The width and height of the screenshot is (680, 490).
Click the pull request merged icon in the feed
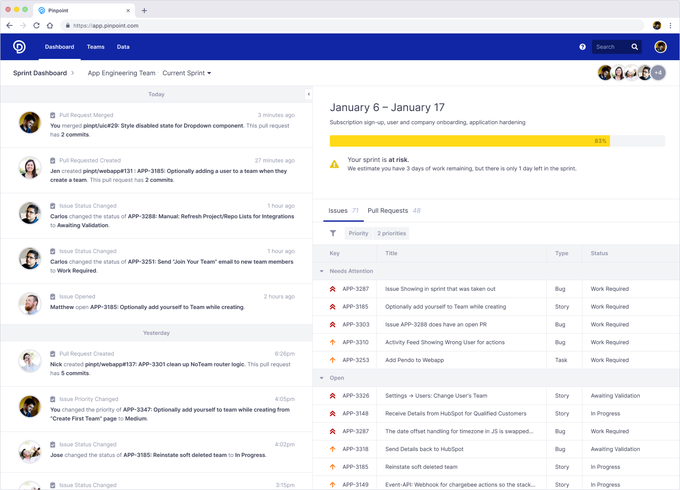point(52,116)
